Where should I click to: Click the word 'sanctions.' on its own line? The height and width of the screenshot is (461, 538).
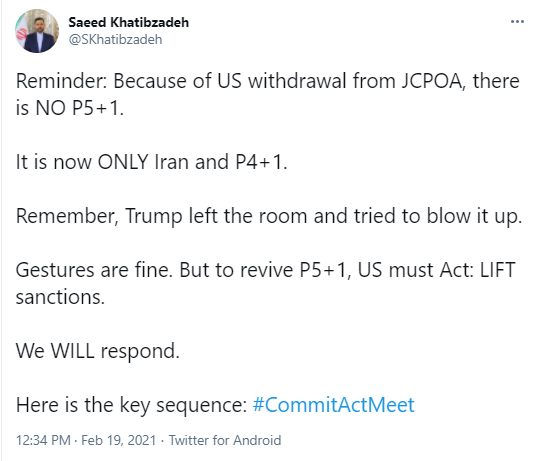click(60, 297)
